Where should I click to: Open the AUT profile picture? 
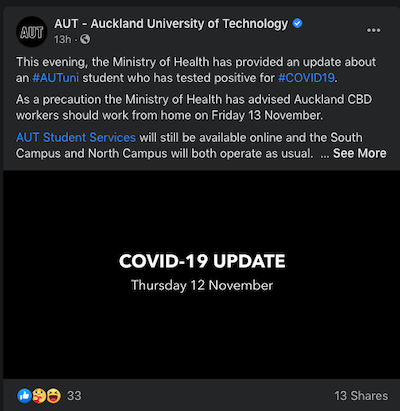pos(32,32)
